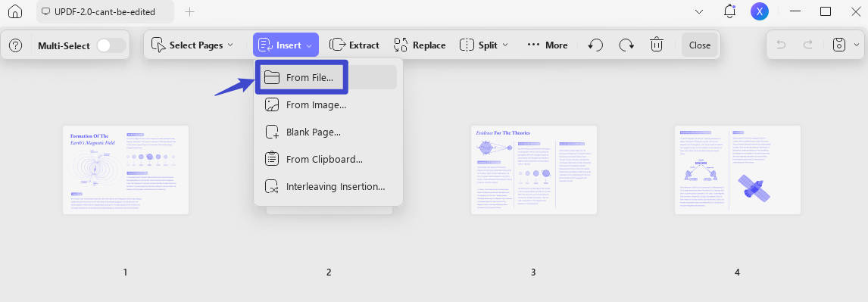Minimize the UPDF window
Screen dimensions: 868x302
[796, 11]
